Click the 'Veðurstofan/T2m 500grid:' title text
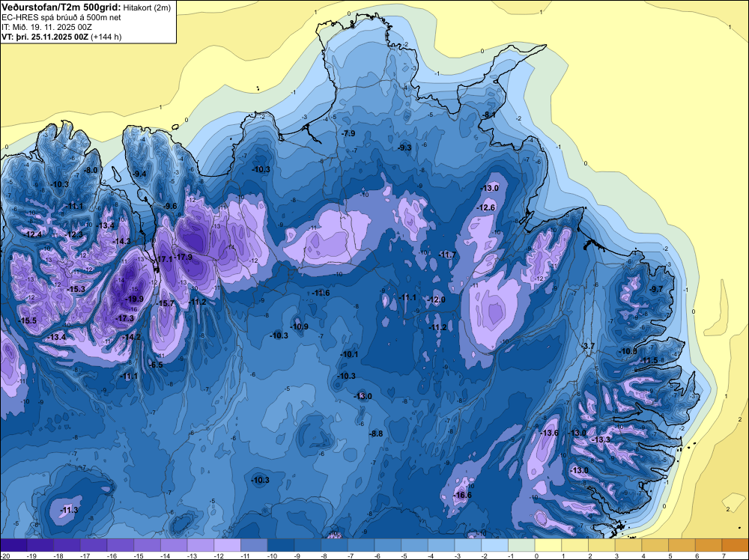This screenshot has width=749, height=560. (x=61, y=7)
